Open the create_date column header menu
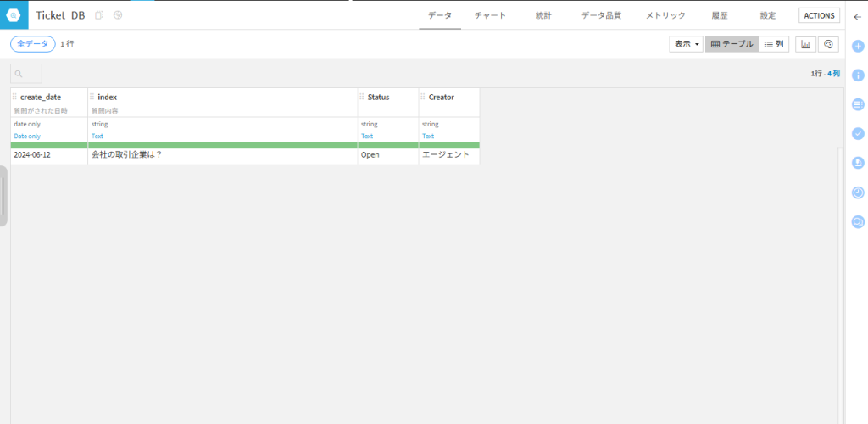Screen dimensions: 868x424 [41, 98]
